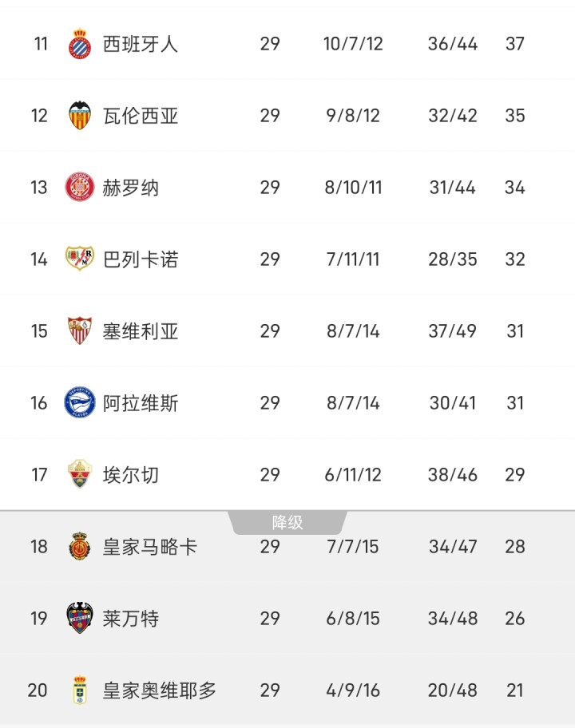
Task: Select the 瓦伦西亚 team name
Action: (x=141, y=116)
